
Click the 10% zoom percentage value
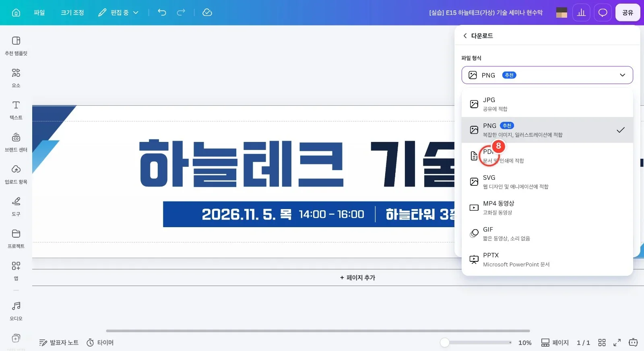click(x=525, y=343)
